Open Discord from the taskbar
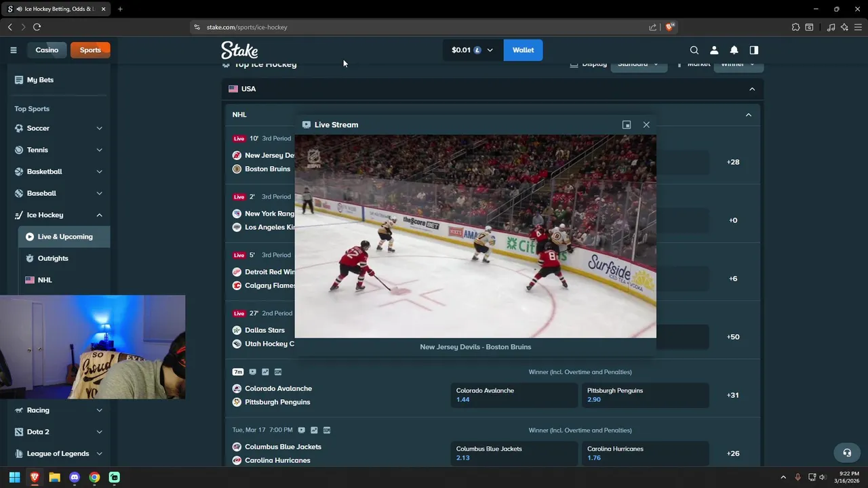The width and height of the screenshot is (868, 488). [x=75, y=477]
